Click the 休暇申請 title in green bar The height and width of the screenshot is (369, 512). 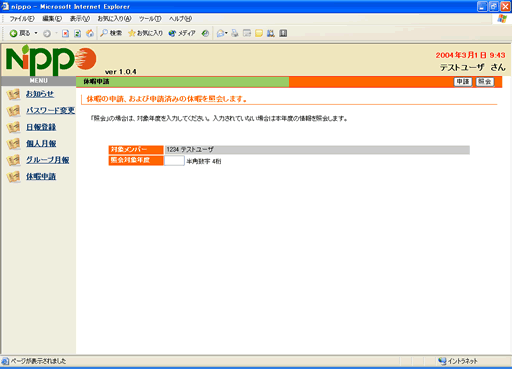pos(96,82)
